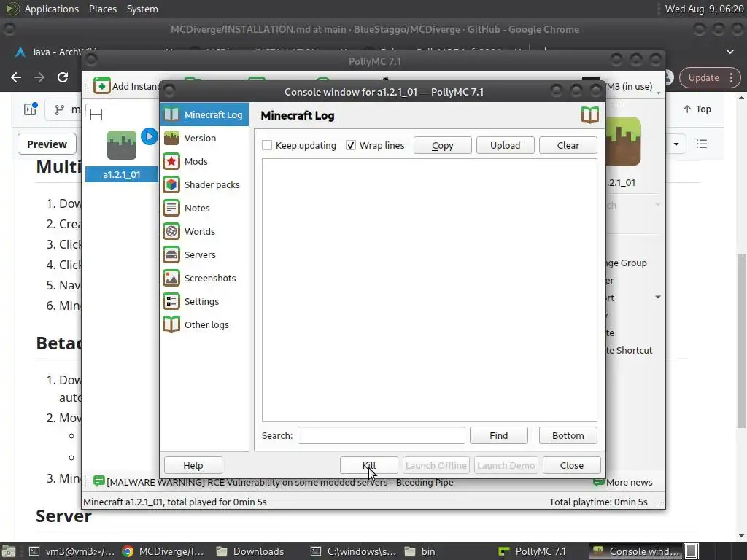Screen dimensions: 747x560
Task: Open the Worlds page
Action: (204, 231)
